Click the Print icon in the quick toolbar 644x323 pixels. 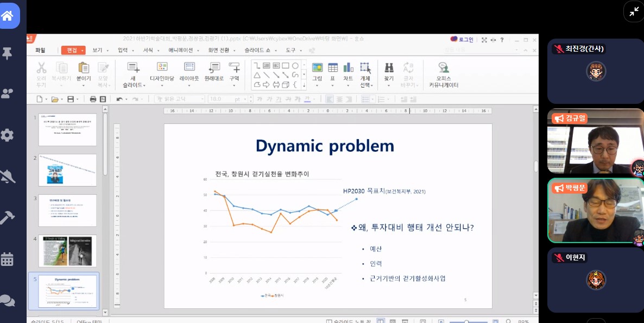pos(93,98)
